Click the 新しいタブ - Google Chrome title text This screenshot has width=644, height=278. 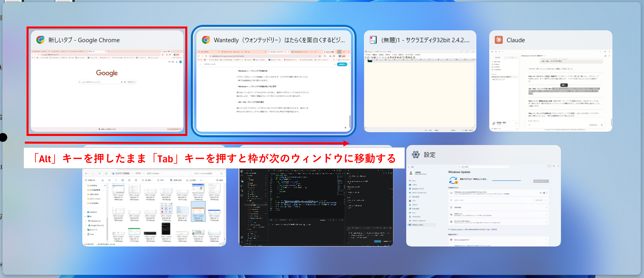[84, 40]
